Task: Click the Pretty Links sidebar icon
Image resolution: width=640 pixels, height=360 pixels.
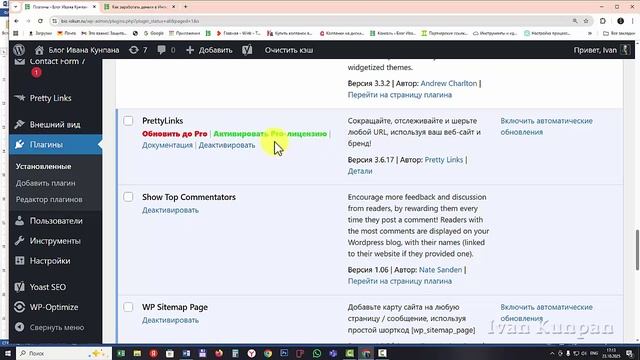Action: tap(19, 98)
